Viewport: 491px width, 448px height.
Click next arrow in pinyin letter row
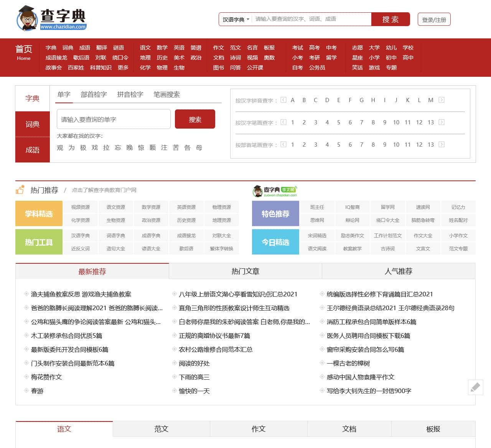442,100
